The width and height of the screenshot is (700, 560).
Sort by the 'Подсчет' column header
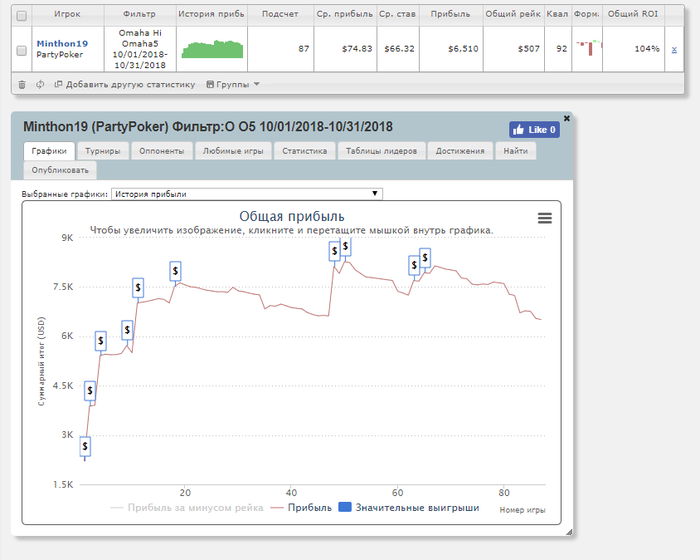tap(280, 14)
